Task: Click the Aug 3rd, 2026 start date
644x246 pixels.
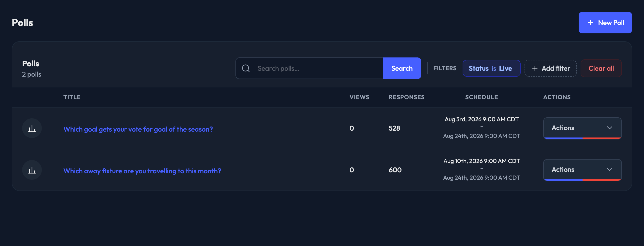Action: (x=482, y=119)
